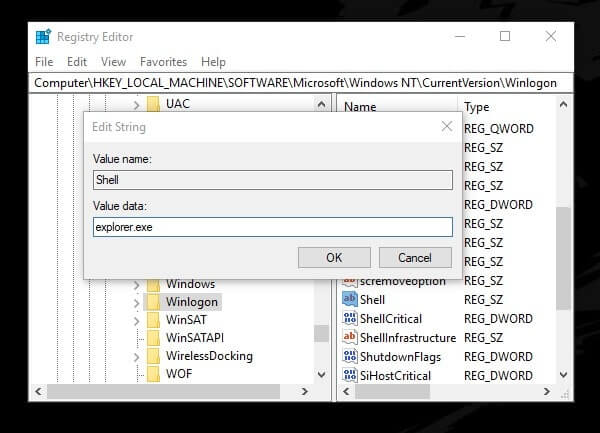The image size is (600, 433).
Task: Maximize the Registry Editor window
Action: (505, 36)
